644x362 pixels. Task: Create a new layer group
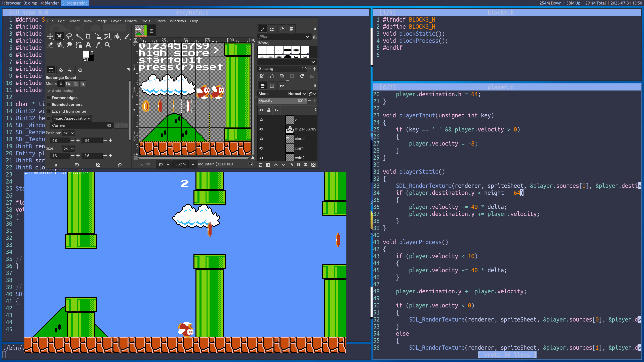point(268,165)
